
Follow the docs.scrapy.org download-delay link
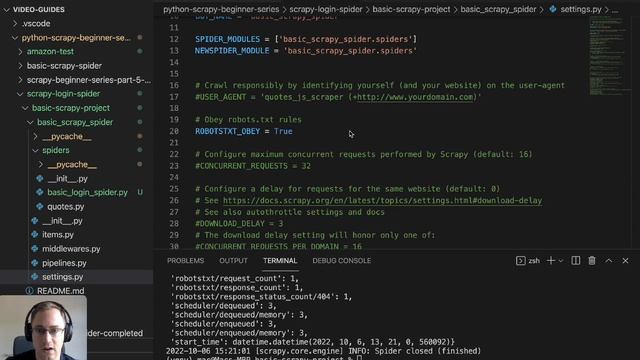(382, 200)
